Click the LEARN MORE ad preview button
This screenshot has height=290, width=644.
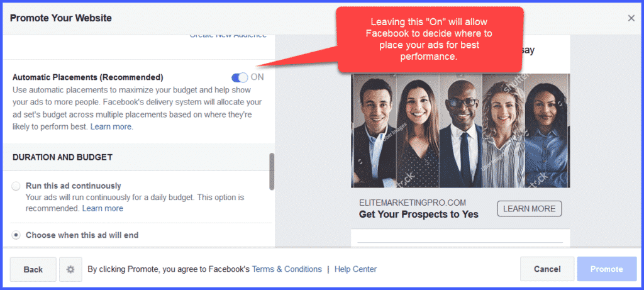(530, 209)
